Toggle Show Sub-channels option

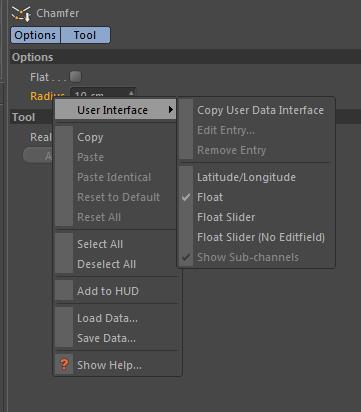pos(256,257)
